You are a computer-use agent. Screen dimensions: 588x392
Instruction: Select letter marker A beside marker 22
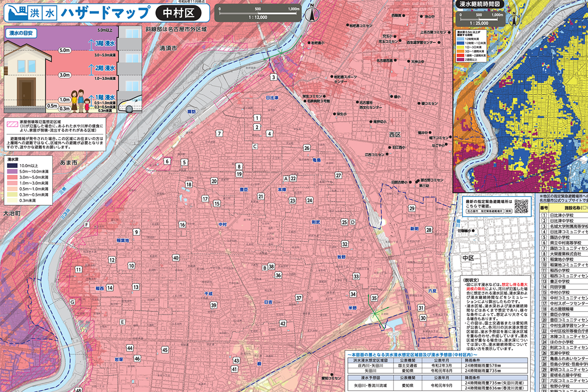click(286, 178)
